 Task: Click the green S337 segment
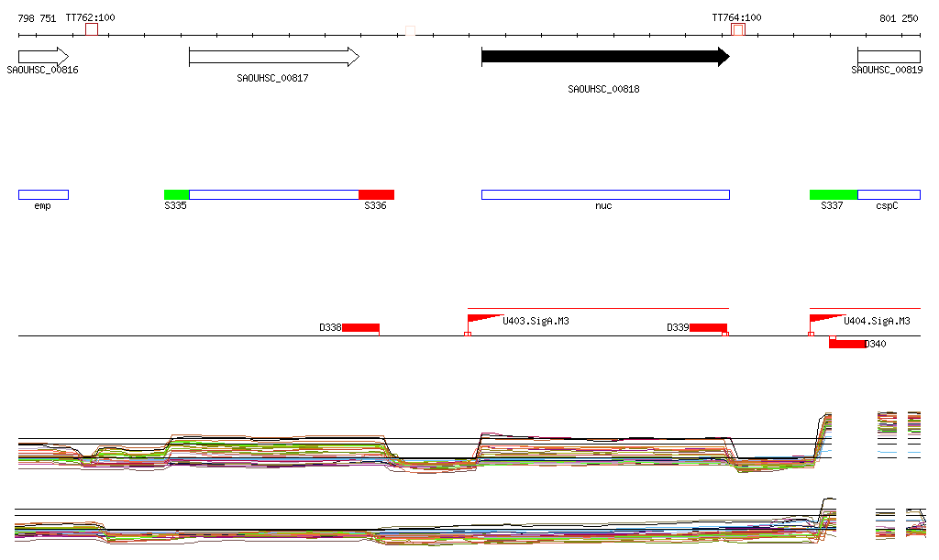834,194
